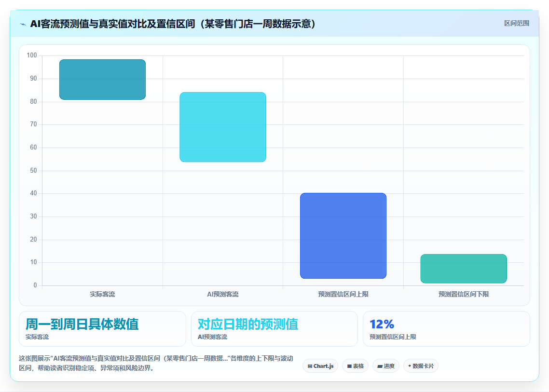This screenshot has width=549, height=392.
Task: Click the 实际客流 x-axis label
Action: 103,294
